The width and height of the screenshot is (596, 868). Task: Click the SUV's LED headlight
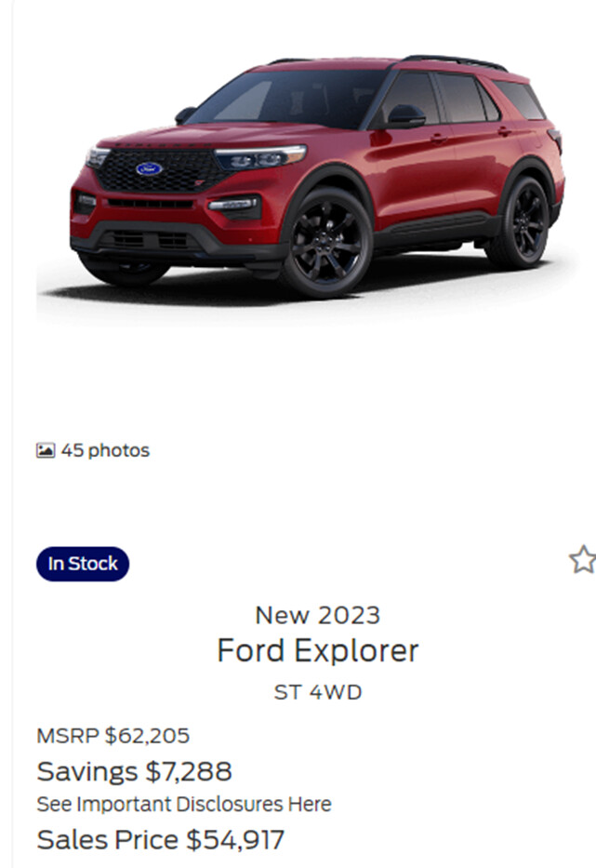tap(260, 157)
